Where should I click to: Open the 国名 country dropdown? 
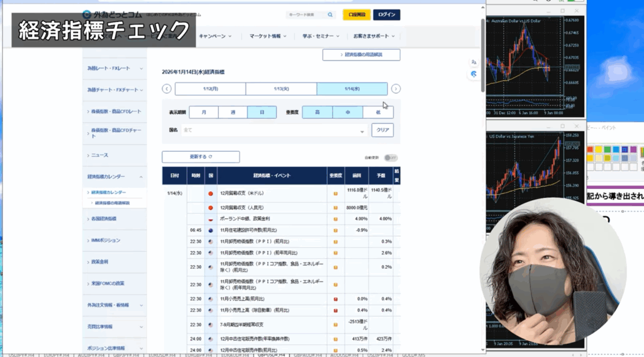tap(274, 130)
